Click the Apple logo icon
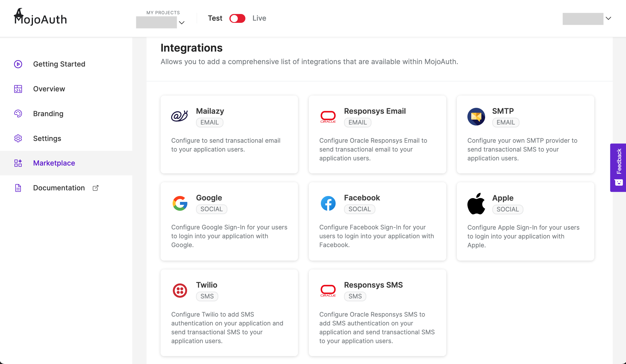The width and height of the screenshot is (626, 364). click(x=476, y=203)
